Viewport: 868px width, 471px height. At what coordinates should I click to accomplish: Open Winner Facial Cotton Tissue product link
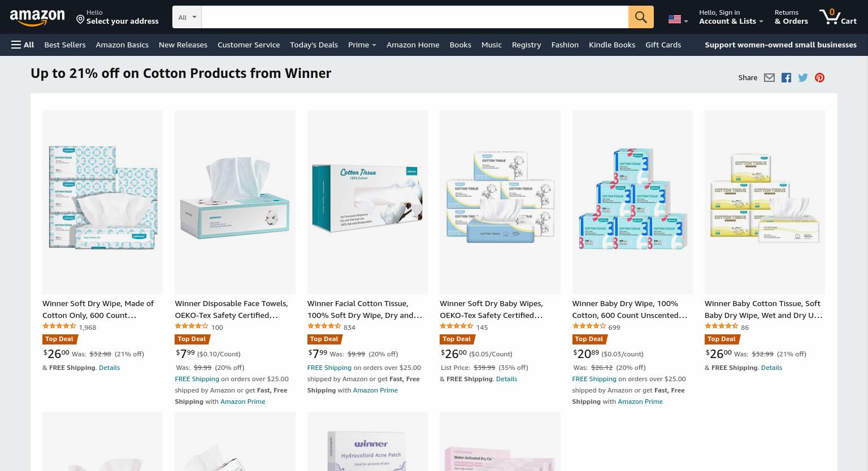point(364,309)
